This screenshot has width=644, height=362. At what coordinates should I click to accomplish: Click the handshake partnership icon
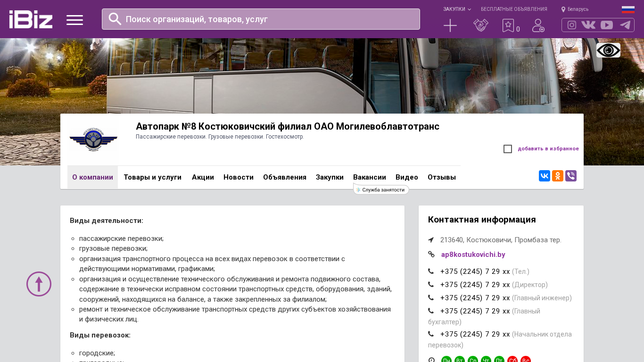[x=480, y=25]
